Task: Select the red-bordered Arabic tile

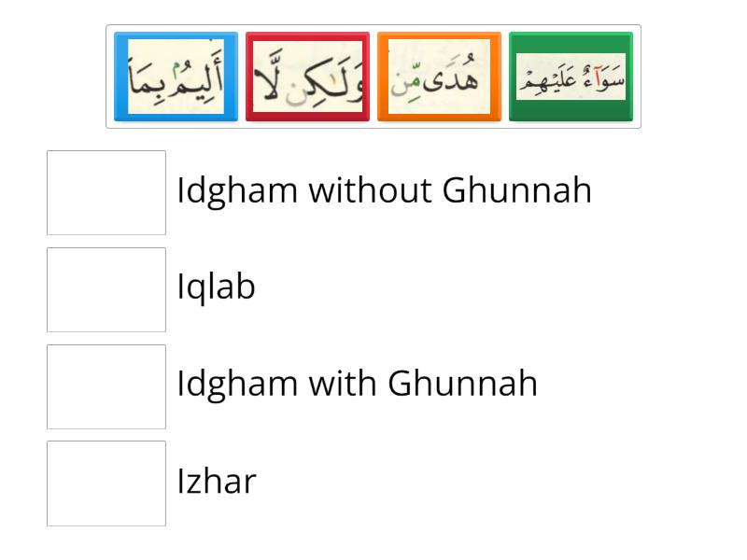Action: (307, 77)
